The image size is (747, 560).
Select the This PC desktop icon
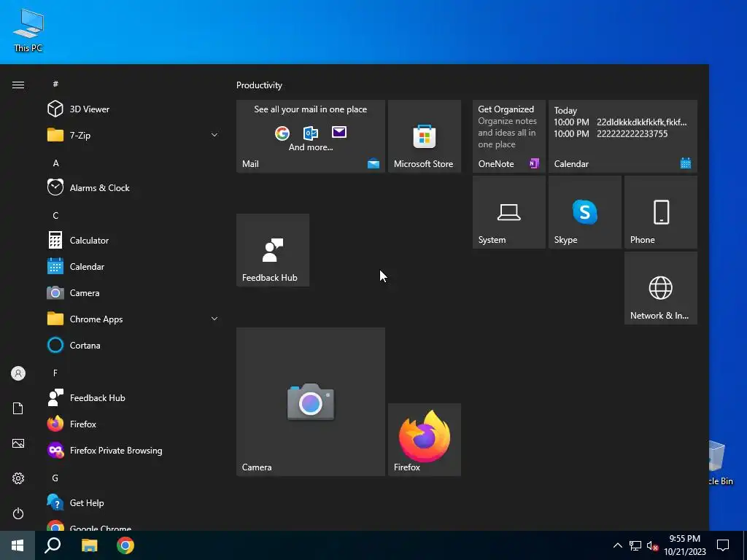click(28, 29)
